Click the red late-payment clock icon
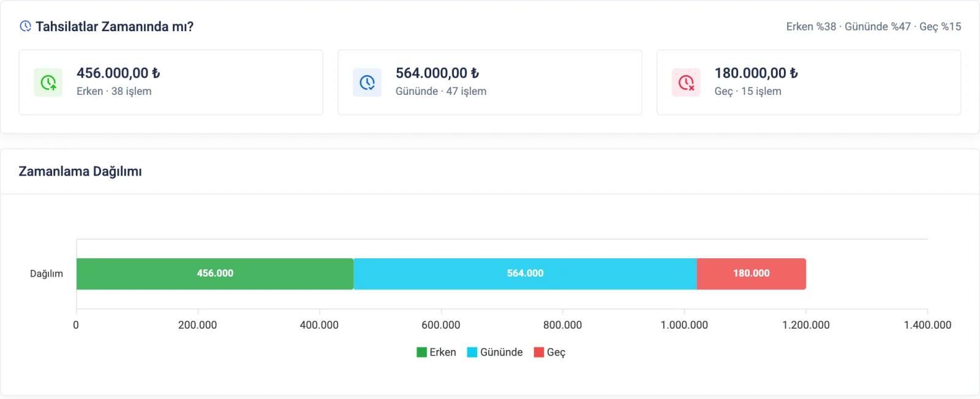 [x=686, y=83]
